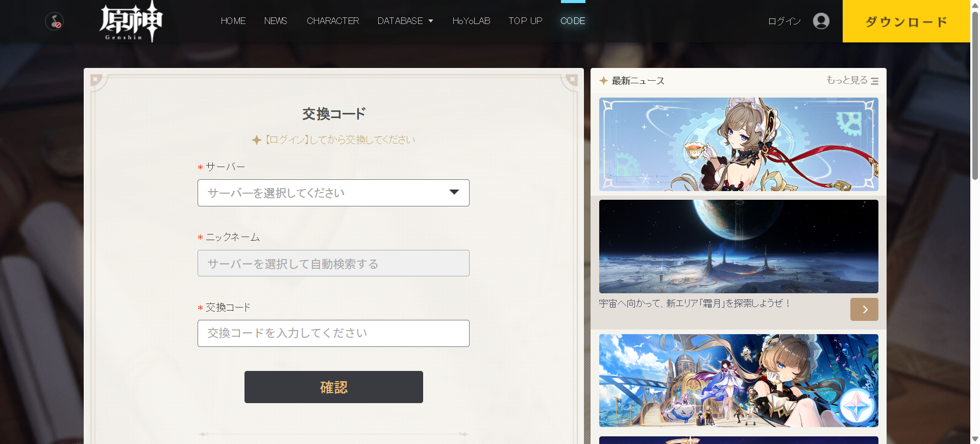Click the 交換コード page title
980x444 pixels.
pos(334,113)
